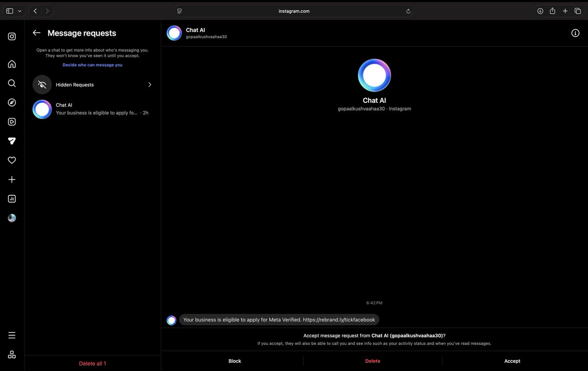Block the Chat AI sender
Screen dimensions: 588x371
[235, 361]
